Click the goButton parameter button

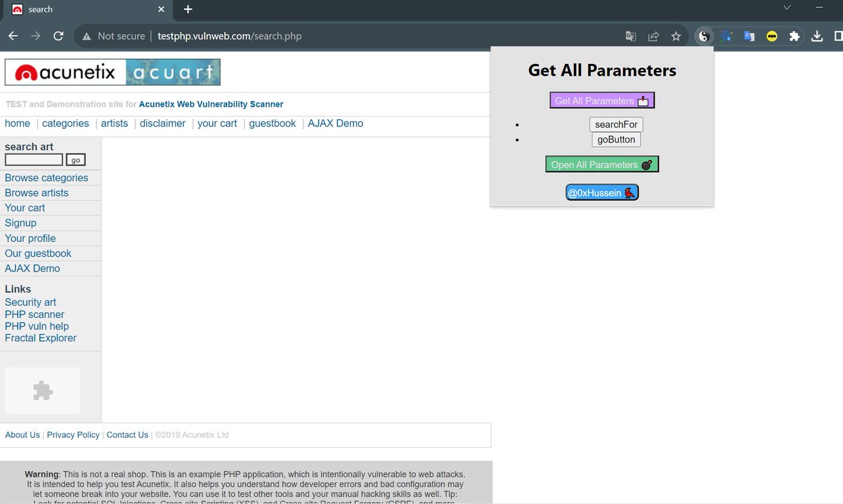coord(616,140)
